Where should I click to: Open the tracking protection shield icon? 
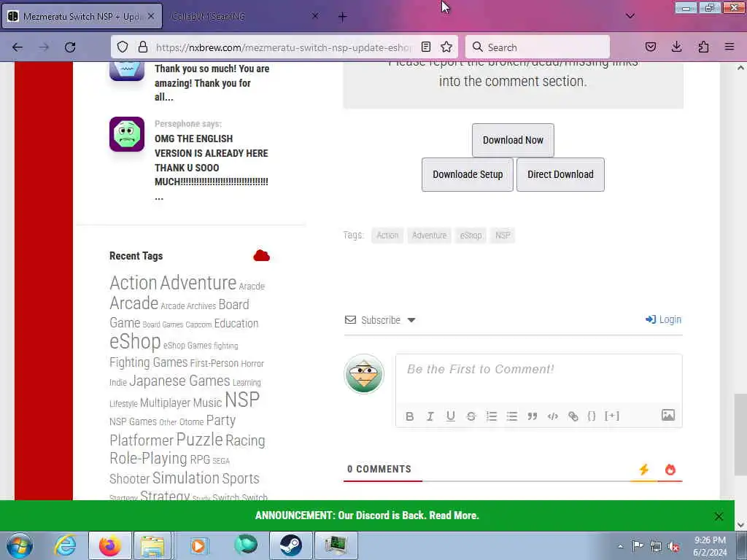click(123, 47)
